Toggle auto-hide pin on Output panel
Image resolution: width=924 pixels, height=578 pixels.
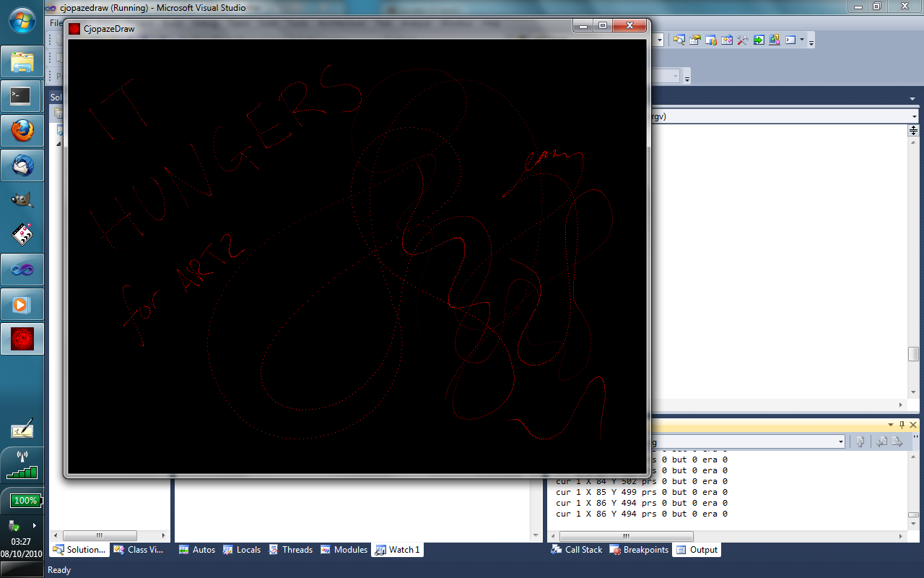coord(902,425)
